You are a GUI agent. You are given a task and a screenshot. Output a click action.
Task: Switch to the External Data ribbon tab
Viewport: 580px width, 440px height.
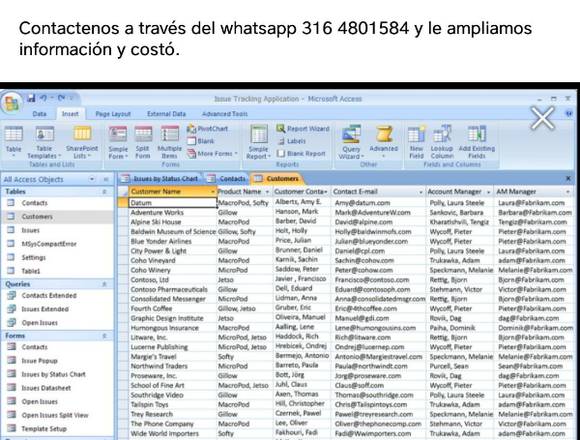point(166,114)
